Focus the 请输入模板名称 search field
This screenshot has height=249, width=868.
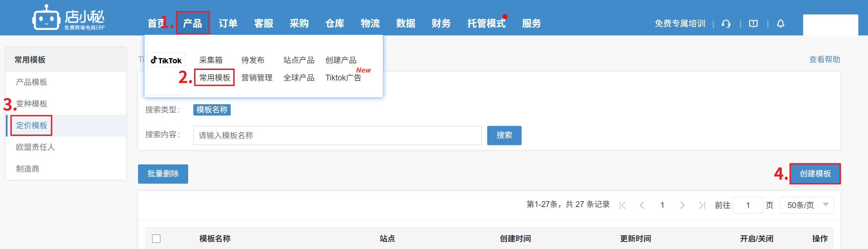tap(337, 136)
